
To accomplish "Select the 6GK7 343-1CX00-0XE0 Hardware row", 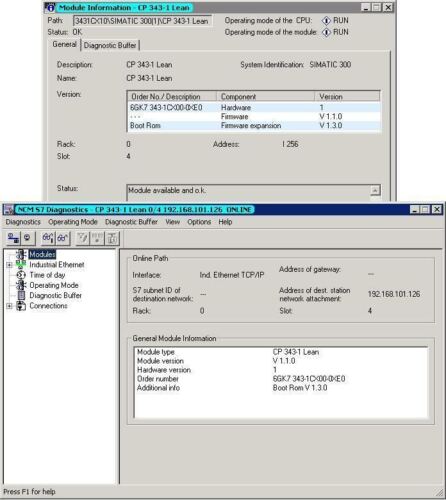I will [x=254, y=108].
